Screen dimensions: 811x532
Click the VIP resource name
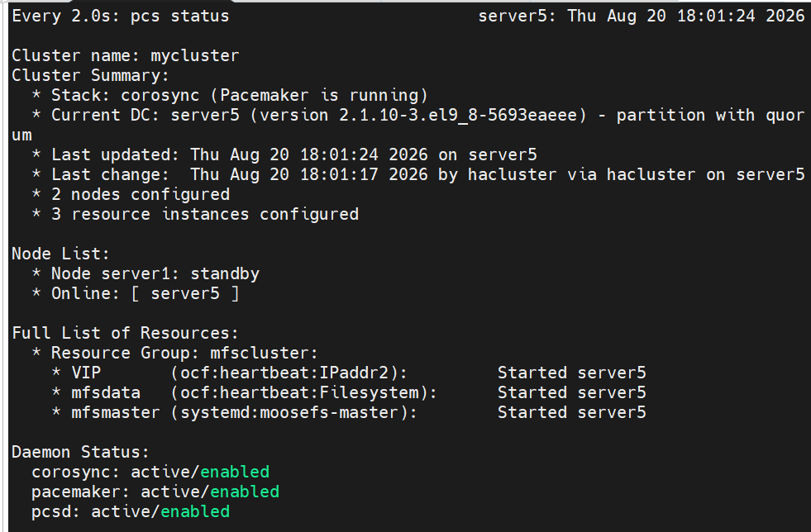pos(86,373)
